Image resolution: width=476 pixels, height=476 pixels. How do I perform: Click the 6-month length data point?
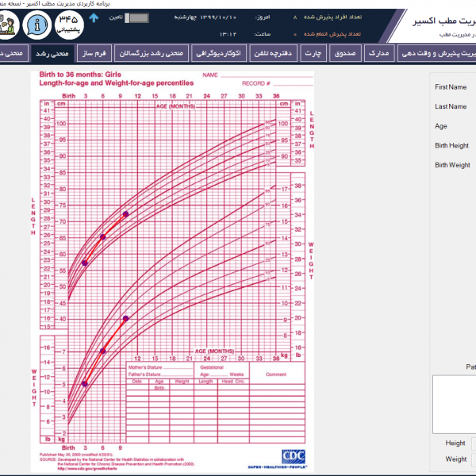[102, 237]
